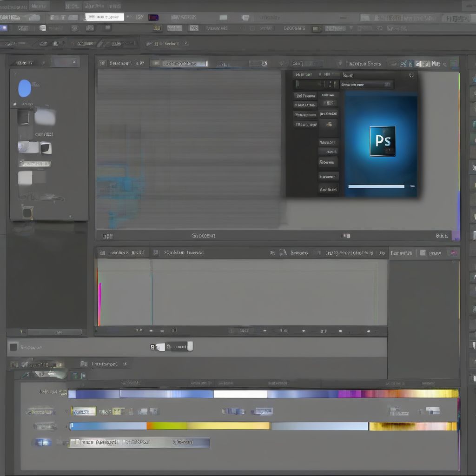Viewport: 476px width, 476px height.
Task: Select the grey labeled clip on the bottom timeline track
Action: click(x=139, y=443)
